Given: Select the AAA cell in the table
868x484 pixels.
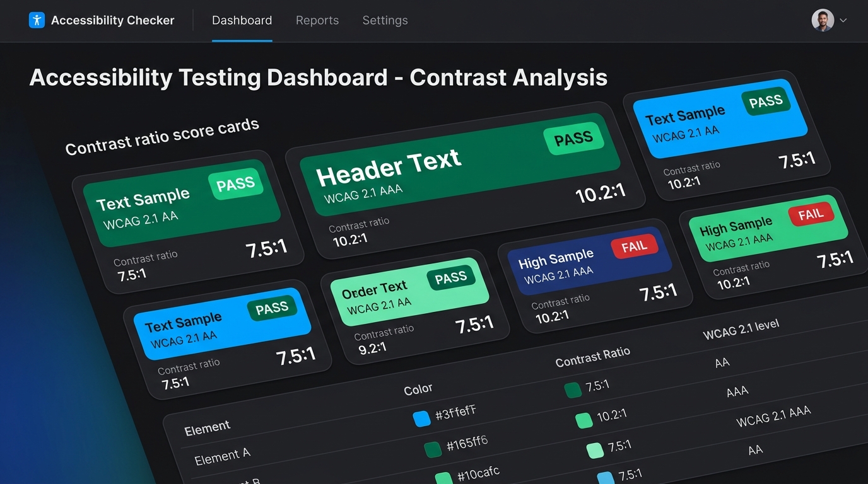Looking at the screenshot, I should (x=737, y=392).
